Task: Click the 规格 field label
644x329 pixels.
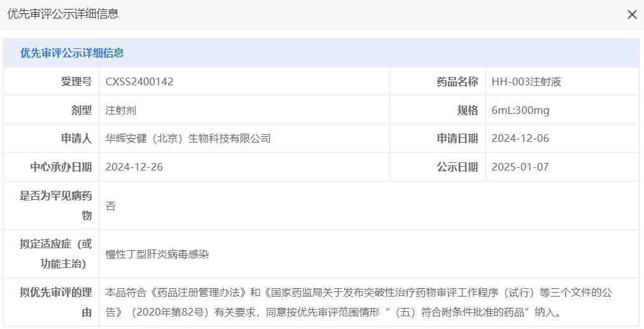Action: pos(467,110)
